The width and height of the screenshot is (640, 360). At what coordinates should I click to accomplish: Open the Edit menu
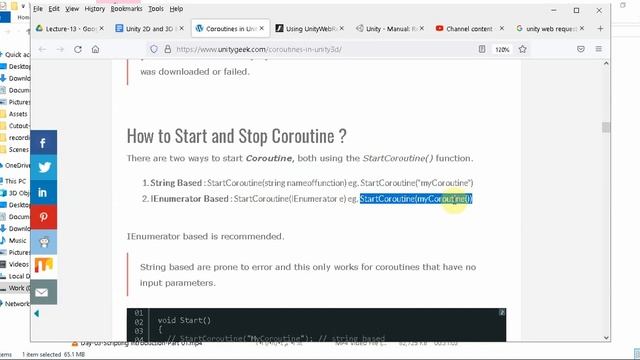[53, 9]
